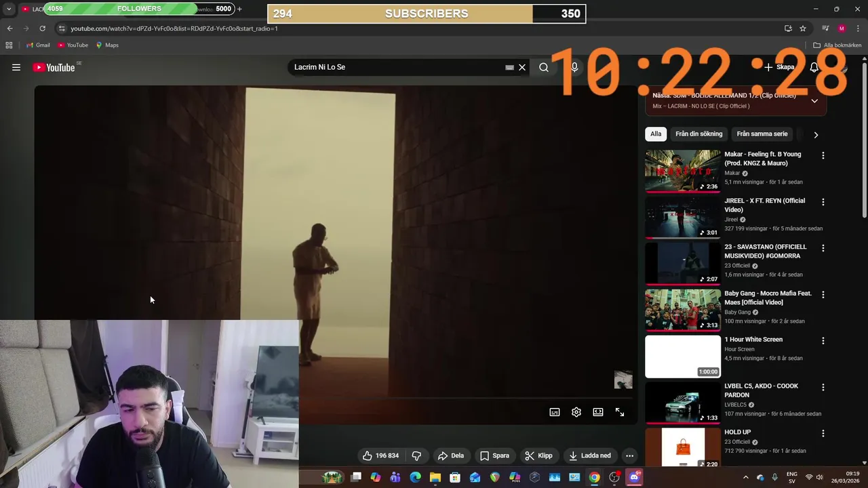The width and height of the screenshot is (868, 488).
Task: Go back in Chrome
Action: (x=9, y=28)
